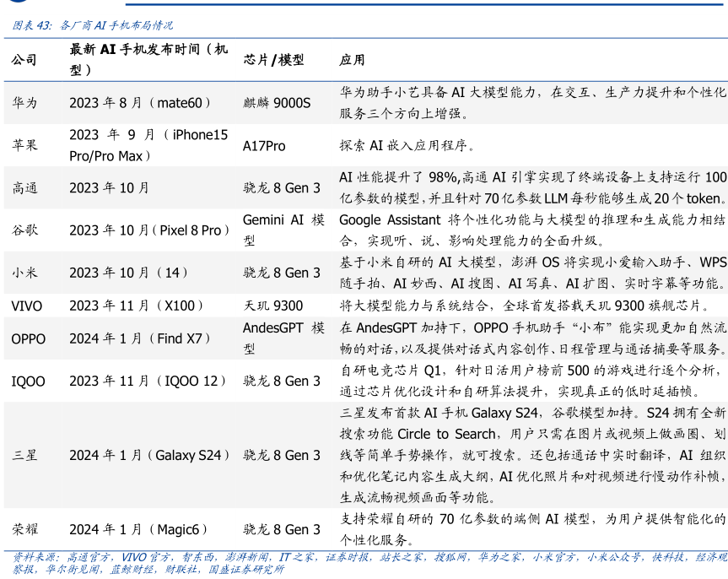
Task: Select the 华为 company cell
Action: click(x=24, y=103)
